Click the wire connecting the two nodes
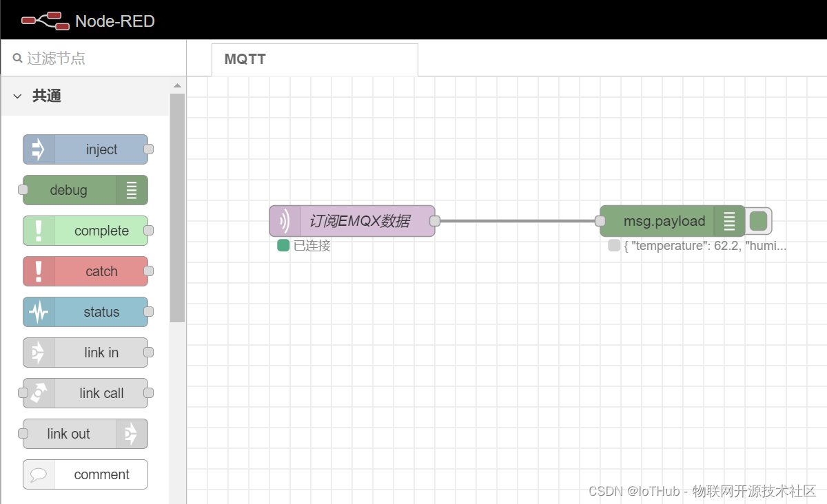The image size is (827, 504). coord(518,221)
